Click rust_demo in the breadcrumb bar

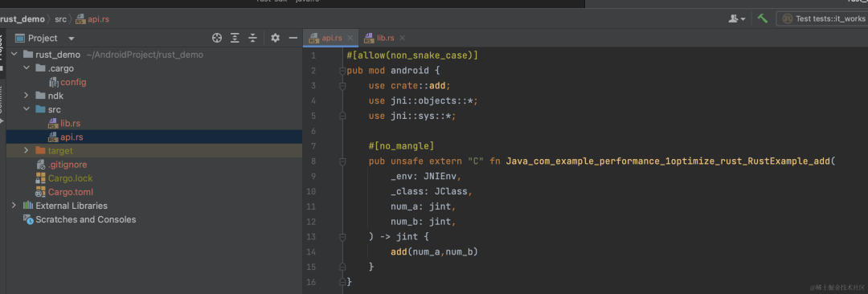[23, 18]
